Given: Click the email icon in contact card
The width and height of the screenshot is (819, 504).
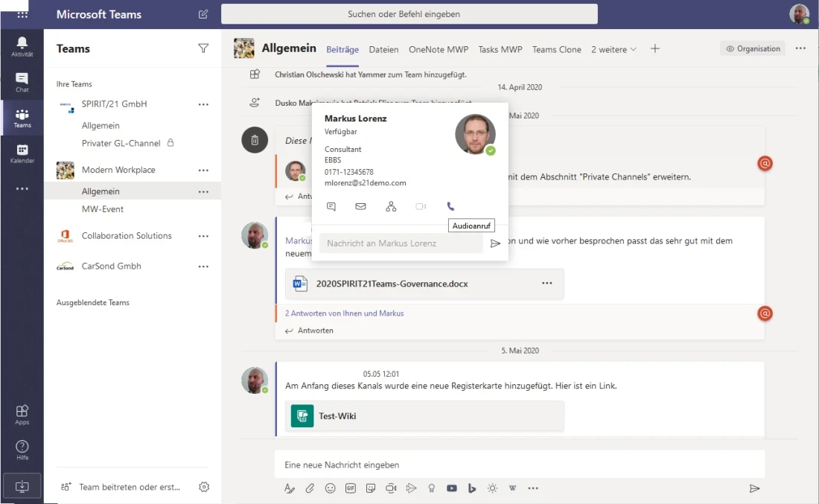Looking at the screenshot, I should click(x=360, y=206).
